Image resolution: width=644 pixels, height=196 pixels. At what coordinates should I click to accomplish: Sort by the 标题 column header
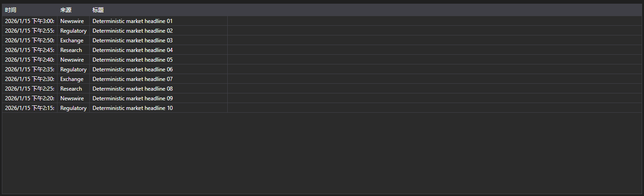(x=158, y=10)
